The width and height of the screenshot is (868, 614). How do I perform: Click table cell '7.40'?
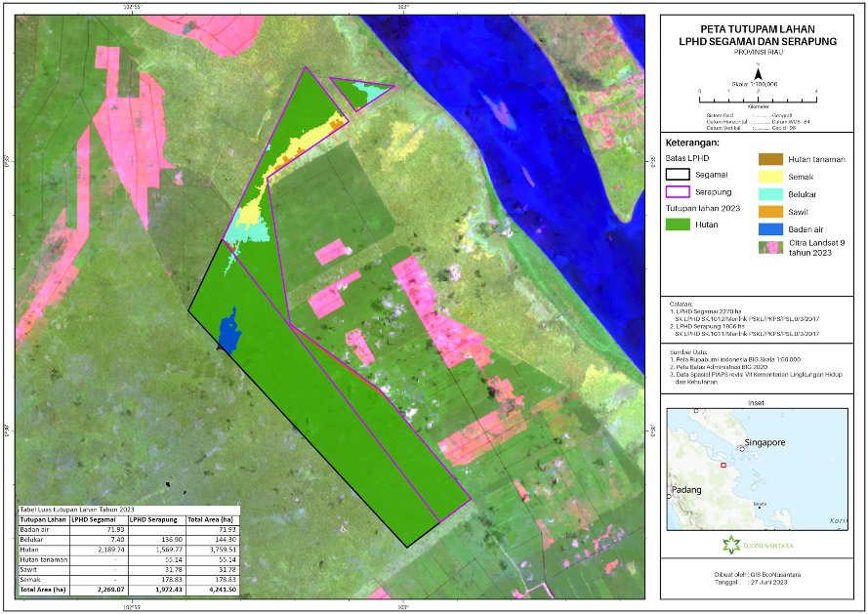point(117,539)
